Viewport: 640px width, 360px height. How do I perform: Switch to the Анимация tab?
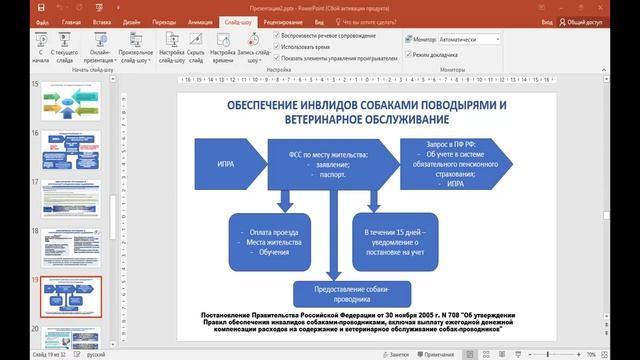tap(200, 22)
